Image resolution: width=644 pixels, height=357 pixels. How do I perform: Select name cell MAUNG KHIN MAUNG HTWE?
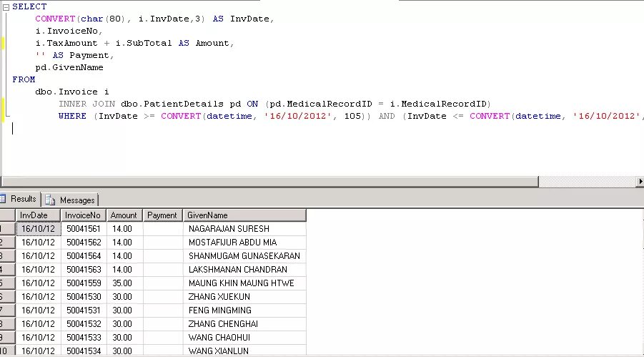pyautogui.click(x=244, y=283)
